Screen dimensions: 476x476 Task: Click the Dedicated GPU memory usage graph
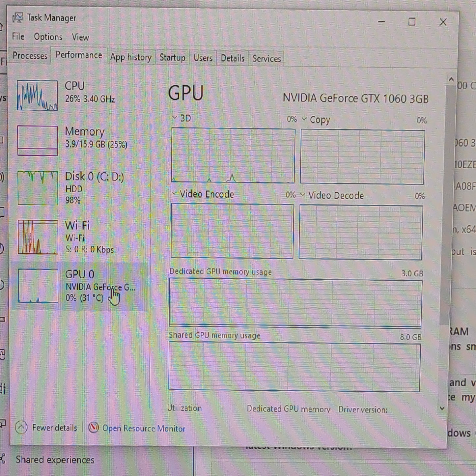(295, 303)
